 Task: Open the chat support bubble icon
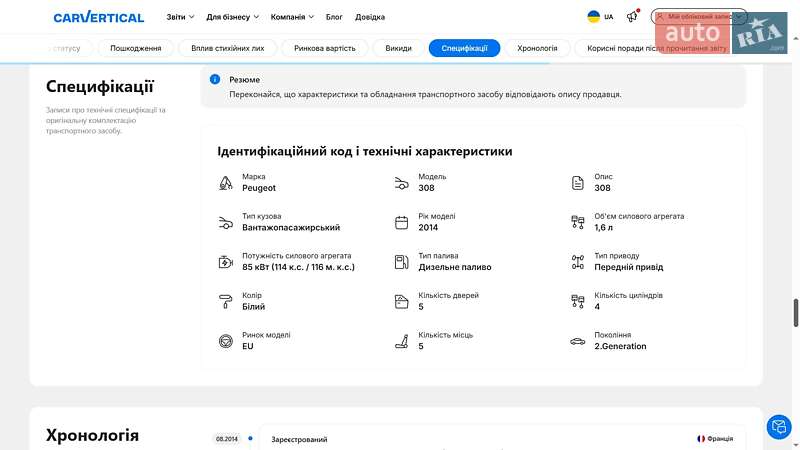[779, 427]
